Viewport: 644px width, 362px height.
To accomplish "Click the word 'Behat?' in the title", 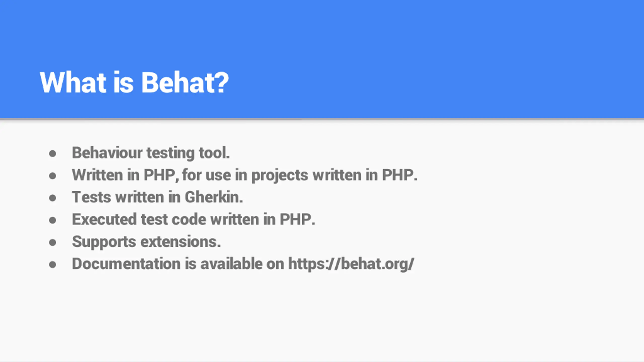I will [185, 82].
